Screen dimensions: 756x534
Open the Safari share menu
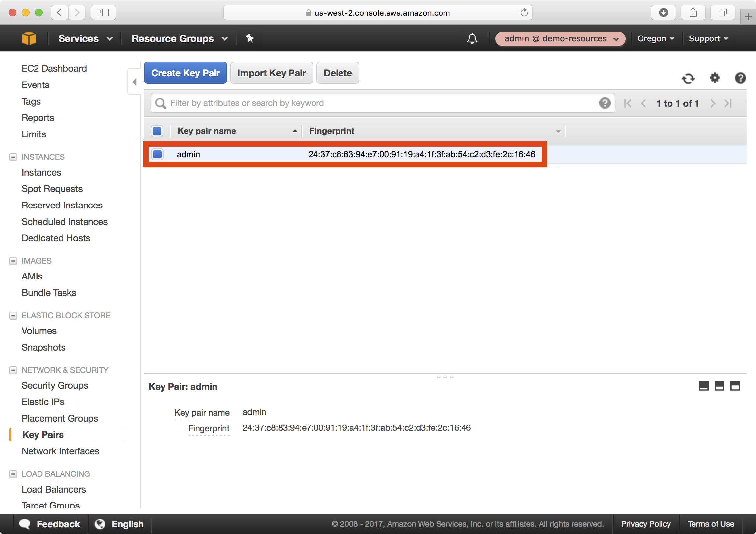click(693, 12)
